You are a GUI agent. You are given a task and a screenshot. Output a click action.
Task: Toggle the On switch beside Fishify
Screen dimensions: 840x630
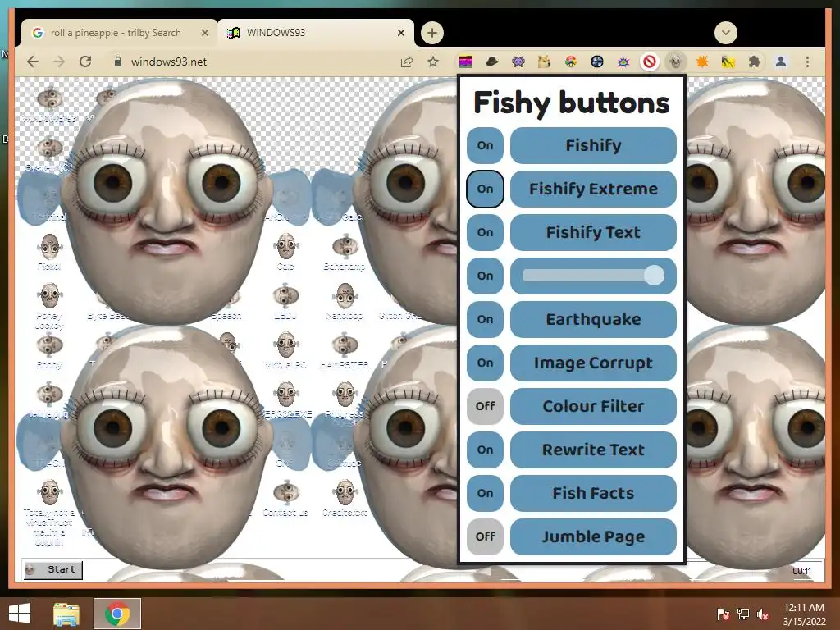485,145
